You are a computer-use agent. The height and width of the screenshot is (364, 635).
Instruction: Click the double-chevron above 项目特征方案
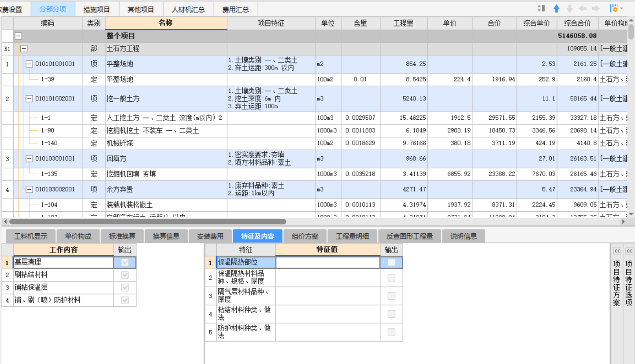click(x=617, y=251)
